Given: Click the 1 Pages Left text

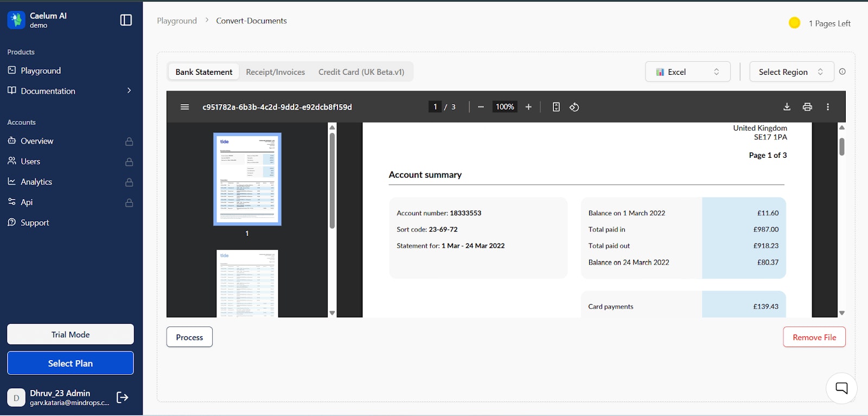Looking at the screenshot, I should pos(829,23).
